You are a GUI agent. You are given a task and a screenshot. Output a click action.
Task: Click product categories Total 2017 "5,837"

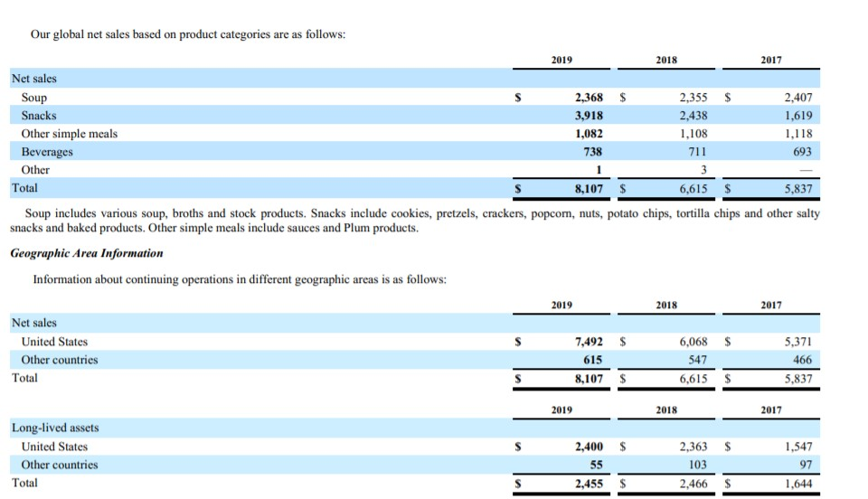coord(798,189)
